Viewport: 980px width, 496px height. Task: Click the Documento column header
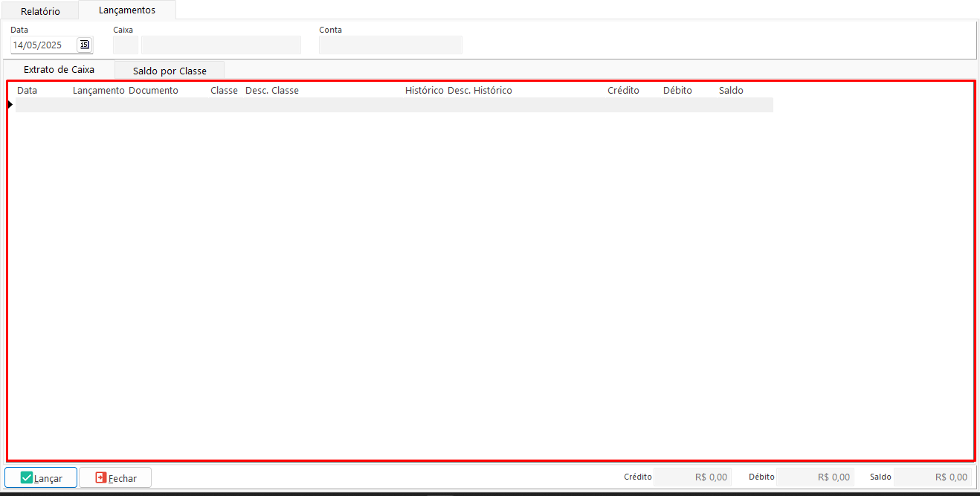pyautogui.click(x=153, y=90)
